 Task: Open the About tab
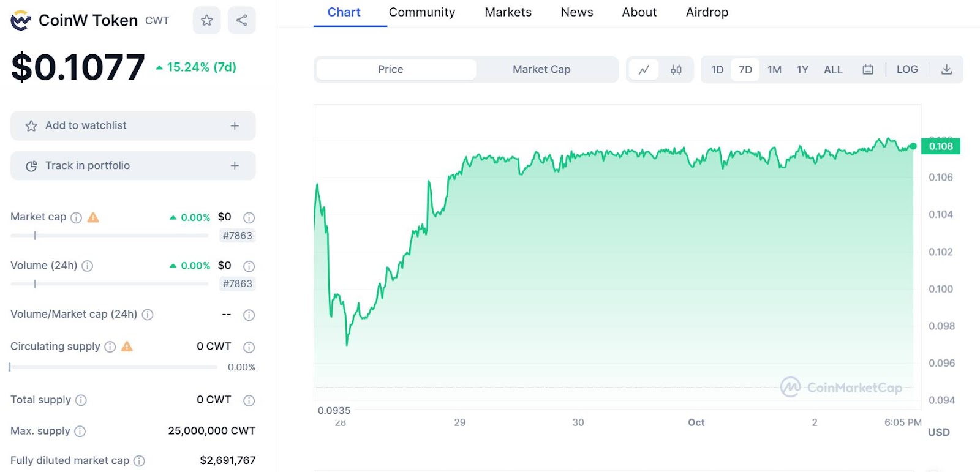[x=639, y=12]
